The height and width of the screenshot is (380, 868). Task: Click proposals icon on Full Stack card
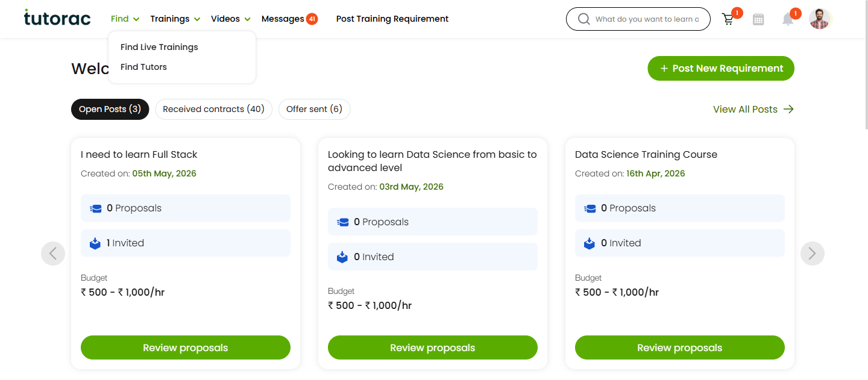click(96, 208)
